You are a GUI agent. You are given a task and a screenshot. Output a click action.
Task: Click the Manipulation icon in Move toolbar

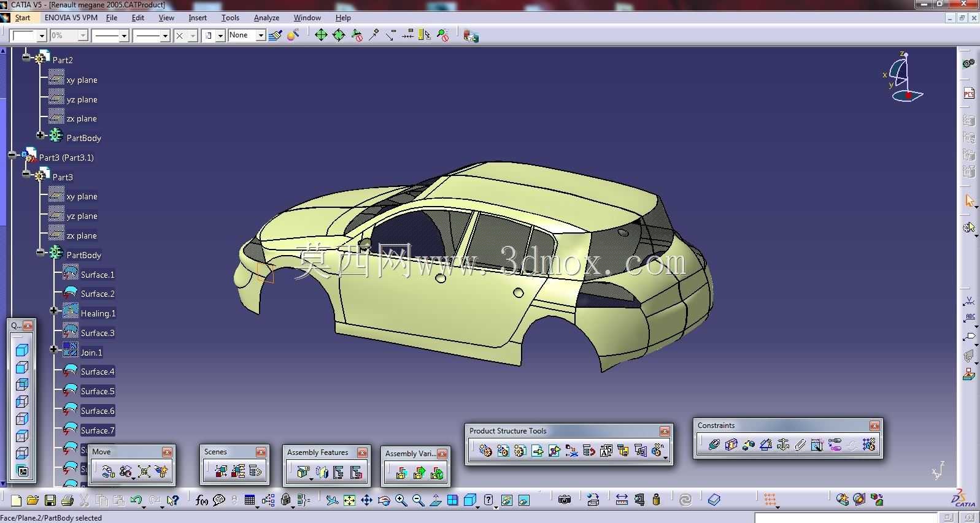[108, 471]
